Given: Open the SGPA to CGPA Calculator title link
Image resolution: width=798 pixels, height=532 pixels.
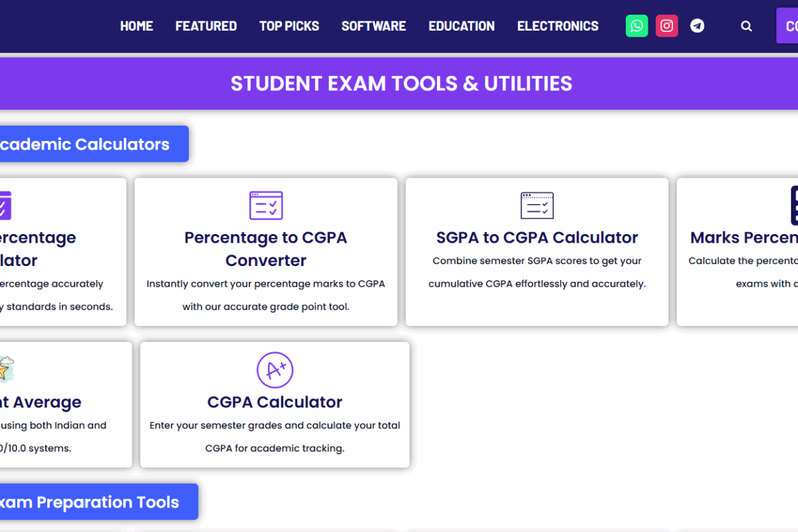Looking at the screenshot, I should click(x=537, y=237).
